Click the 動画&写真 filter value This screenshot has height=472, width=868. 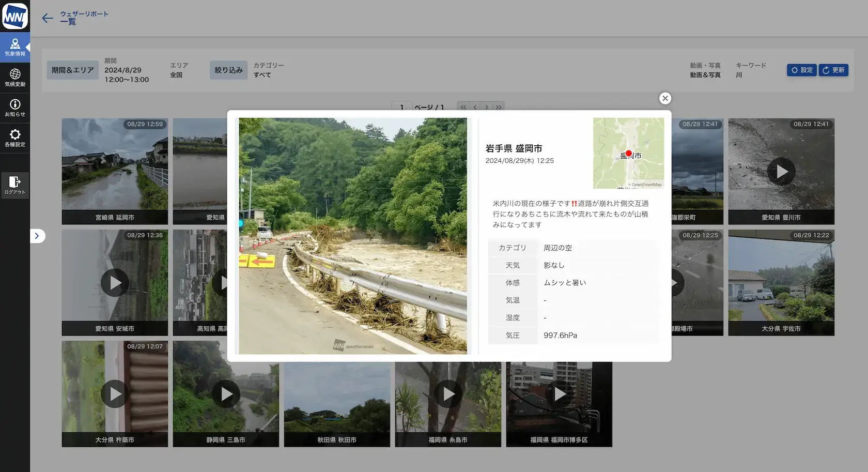[705, 75]
